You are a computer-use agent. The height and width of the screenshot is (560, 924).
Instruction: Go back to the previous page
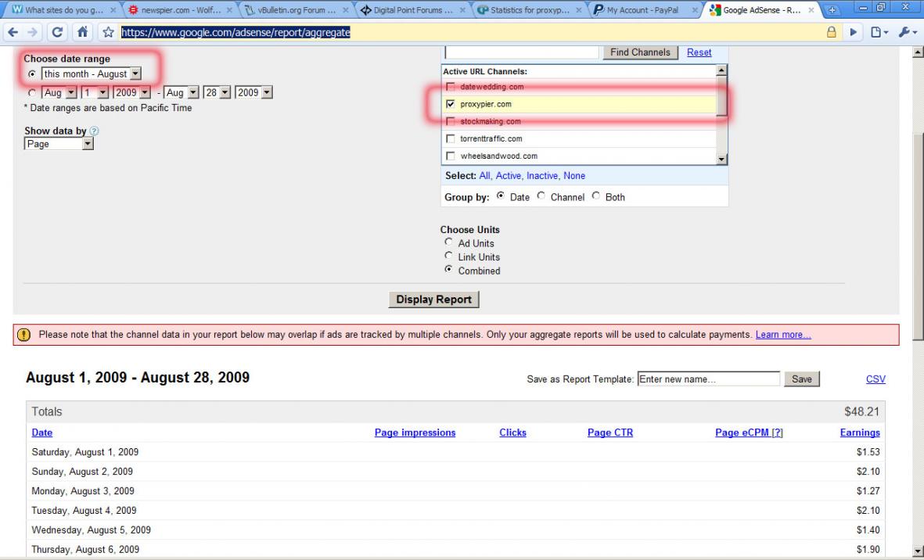13,32
